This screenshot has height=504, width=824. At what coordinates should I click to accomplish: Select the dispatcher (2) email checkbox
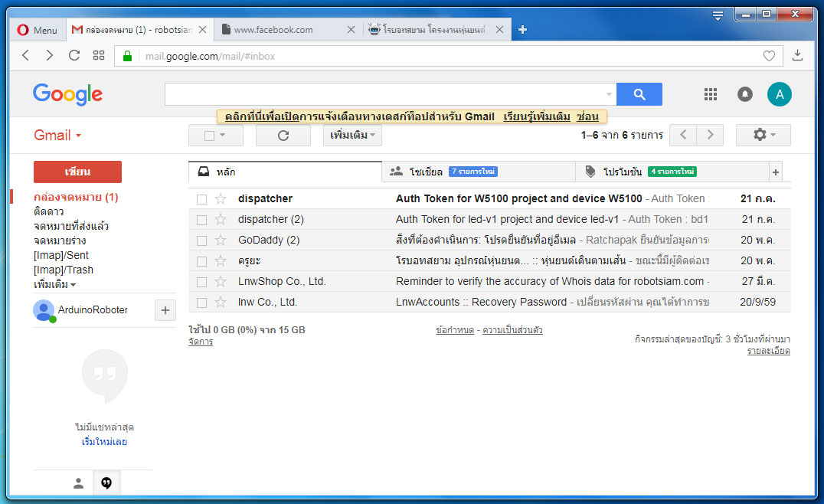(x=202, y=220)
